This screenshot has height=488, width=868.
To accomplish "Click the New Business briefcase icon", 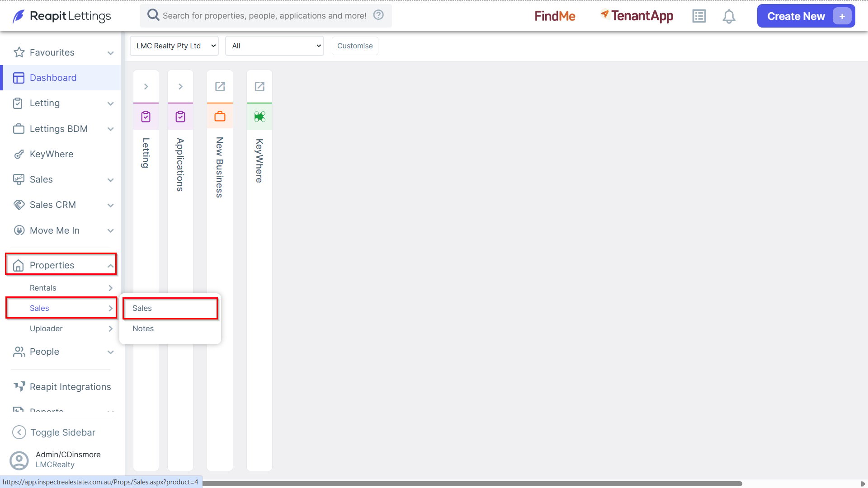I will click(220, 116).
